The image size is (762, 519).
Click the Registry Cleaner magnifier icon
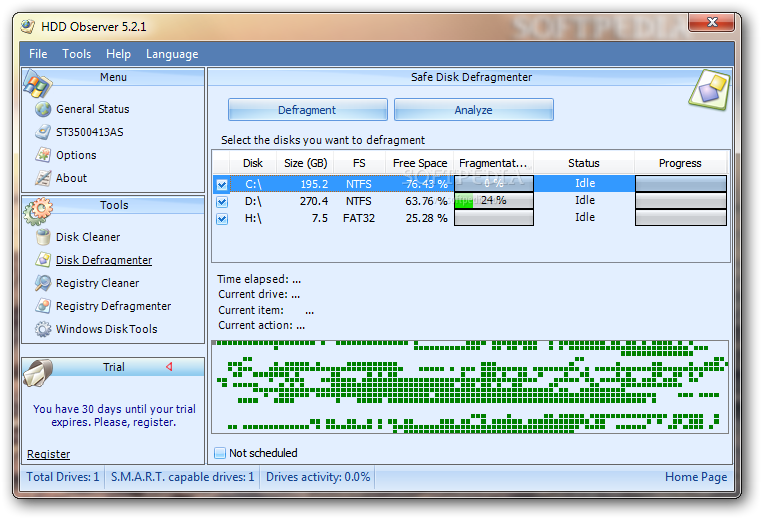coord(43,283)
